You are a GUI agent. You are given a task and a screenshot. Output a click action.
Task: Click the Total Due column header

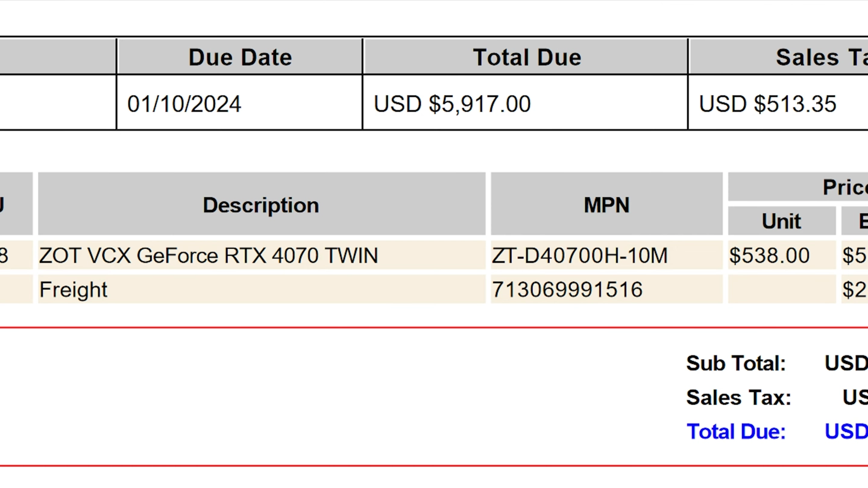526,57
